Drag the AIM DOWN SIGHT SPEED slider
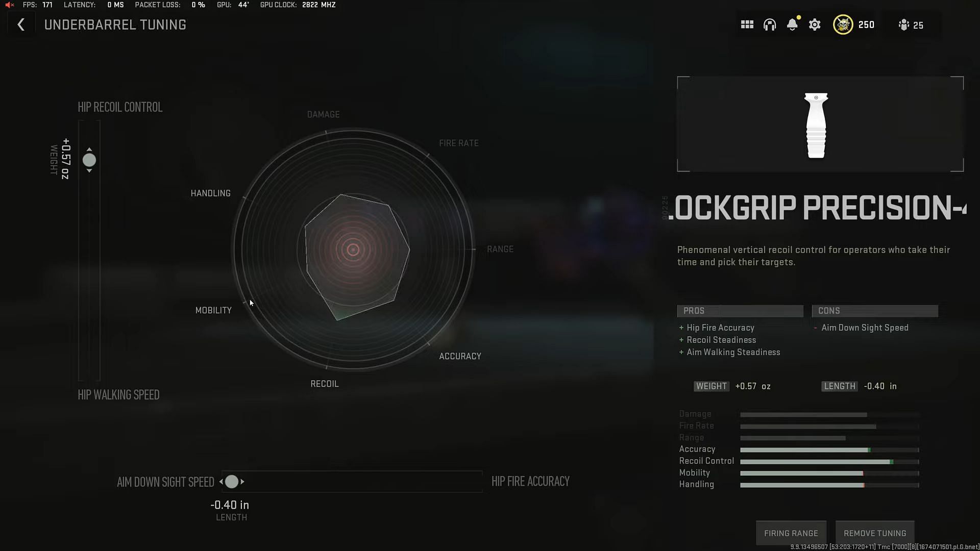 (x=232, y=482)
